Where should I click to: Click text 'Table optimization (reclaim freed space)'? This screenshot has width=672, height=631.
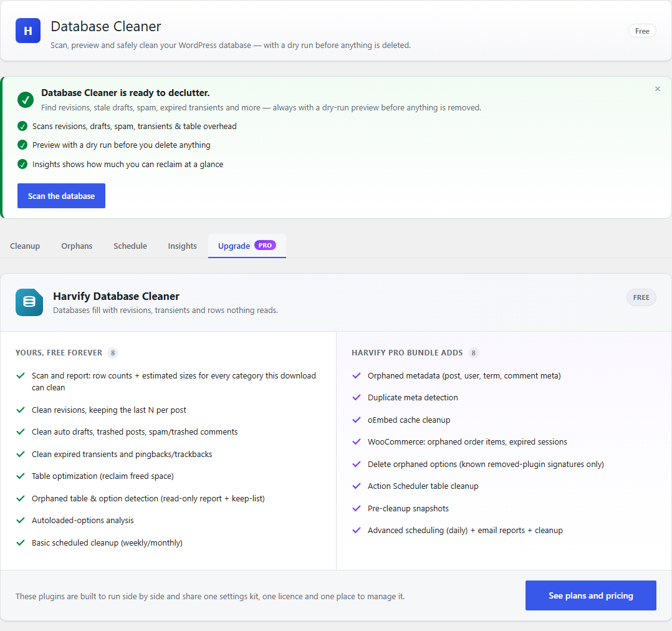pos(103,476)
